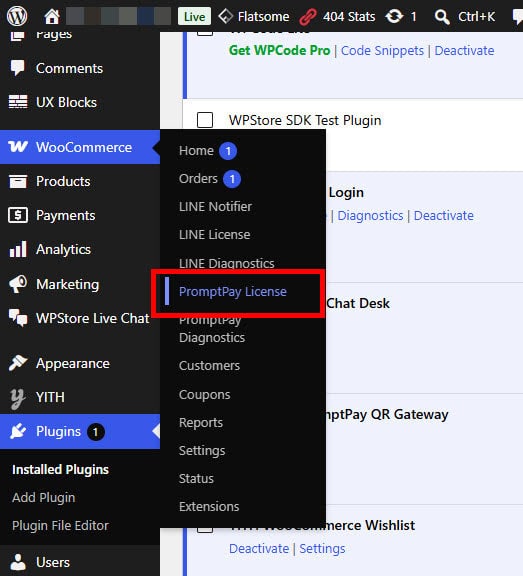Open Code Snippets link
The width and height of the screenshot is (523, 576).
click(x=382, y=50)
